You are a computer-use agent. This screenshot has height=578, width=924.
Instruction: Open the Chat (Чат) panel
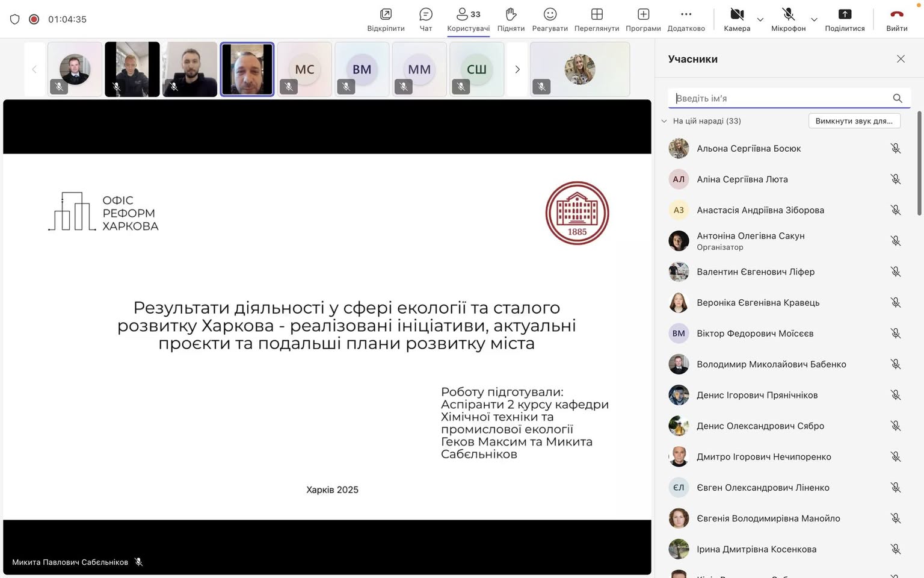click(425, 14)
